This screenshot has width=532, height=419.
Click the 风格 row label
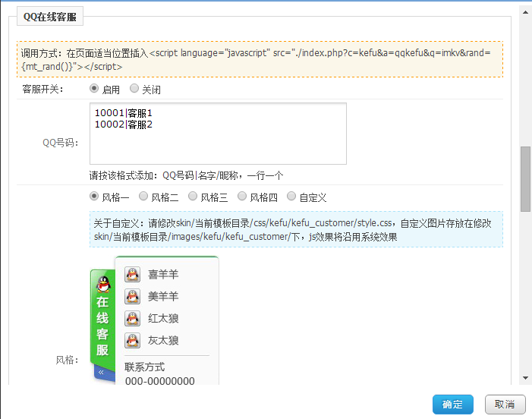(68, 360)
